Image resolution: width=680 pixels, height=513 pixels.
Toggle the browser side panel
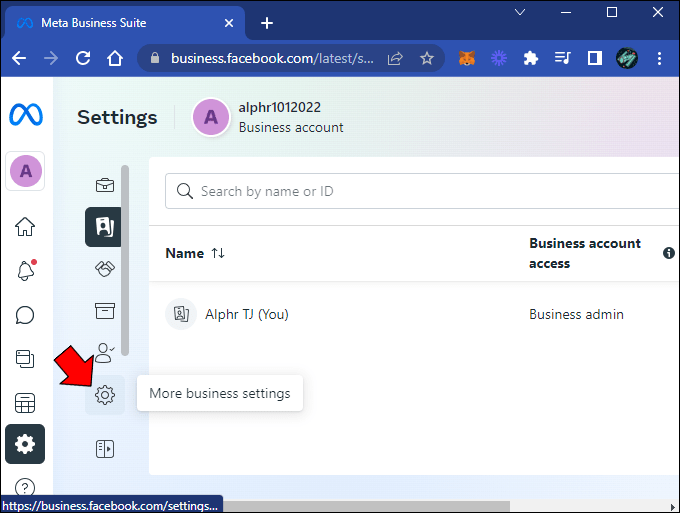pos(595,58)
